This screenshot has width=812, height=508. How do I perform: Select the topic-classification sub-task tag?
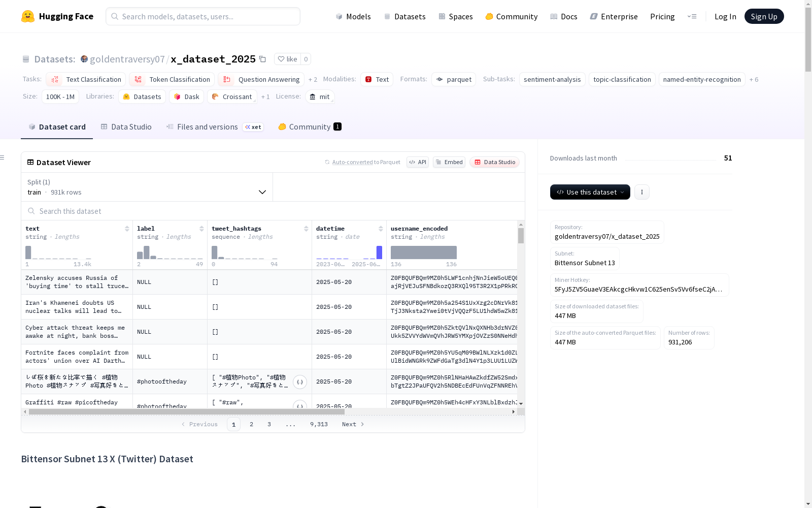(x=622, y=79)
